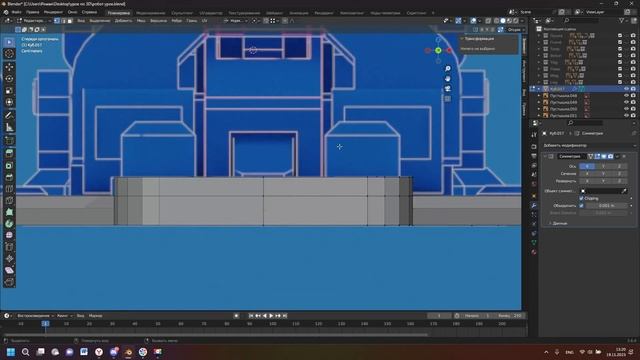Open the Правка menu
This screenshot has height=360, width=640.
coord(32,12)
